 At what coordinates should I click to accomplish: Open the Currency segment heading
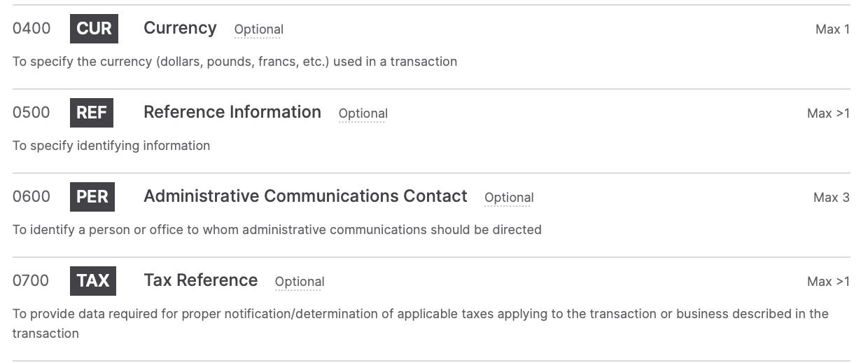pos(180,28)
